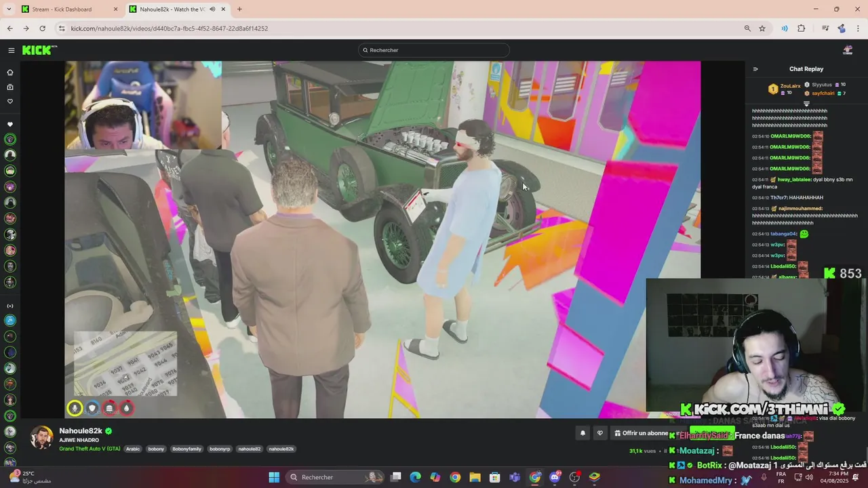Click the Bobonyfamily tag
The image size is (868, 488).
(186, 449)
